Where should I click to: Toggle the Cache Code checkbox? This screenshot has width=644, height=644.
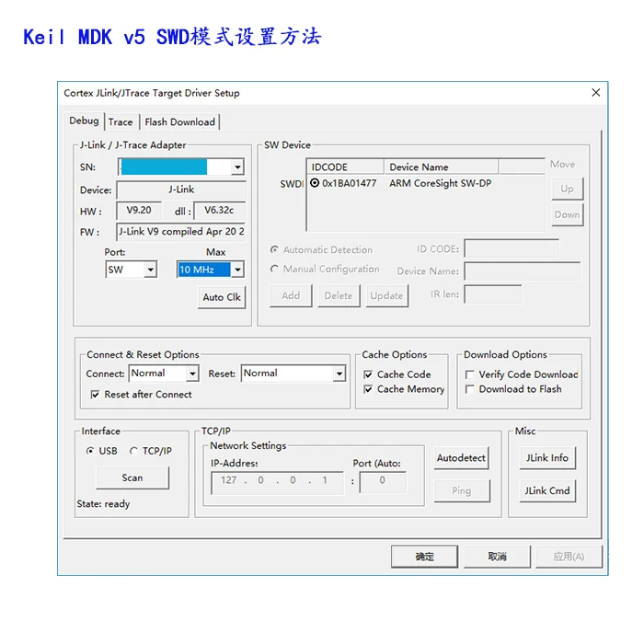tap(368, 374)
